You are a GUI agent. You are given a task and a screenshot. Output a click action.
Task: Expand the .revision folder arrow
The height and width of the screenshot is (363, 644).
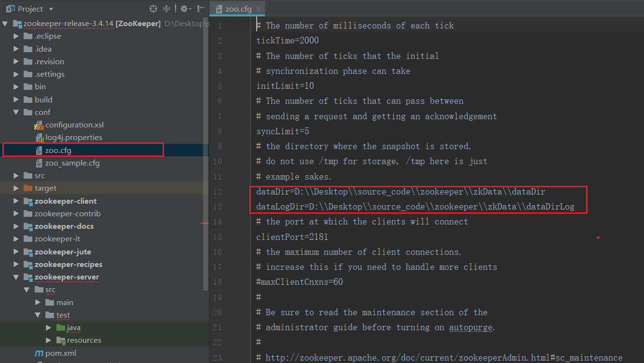[16, 61]
